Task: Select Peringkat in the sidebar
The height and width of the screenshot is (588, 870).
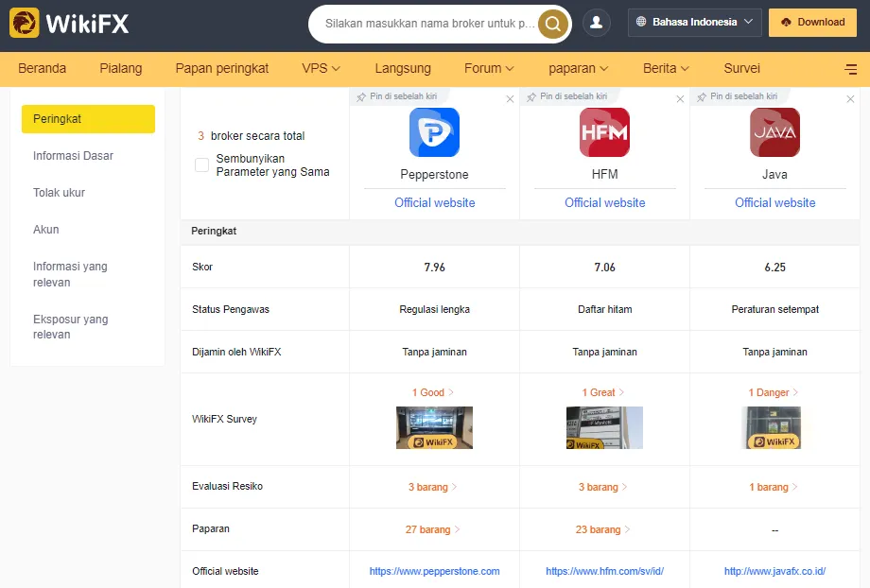Action: click(x=88, y=119)
